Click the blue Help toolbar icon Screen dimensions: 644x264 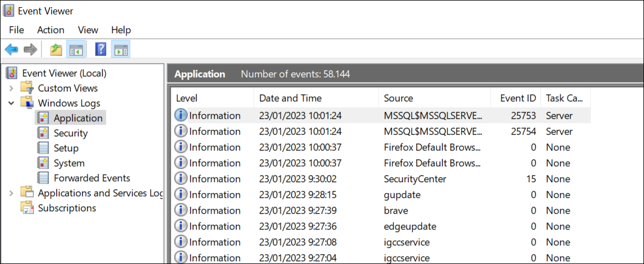100,50
